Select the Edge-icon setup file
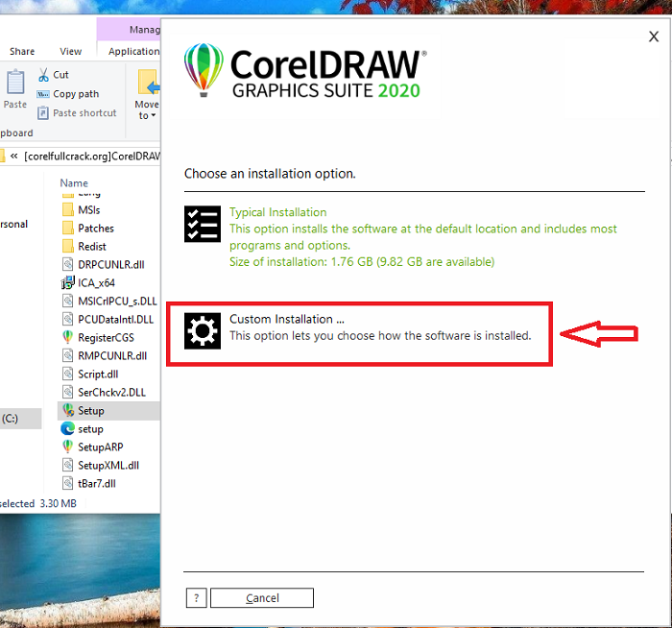Screen dimensions: 672x628 pyautogui.click(x=90, y=428)
